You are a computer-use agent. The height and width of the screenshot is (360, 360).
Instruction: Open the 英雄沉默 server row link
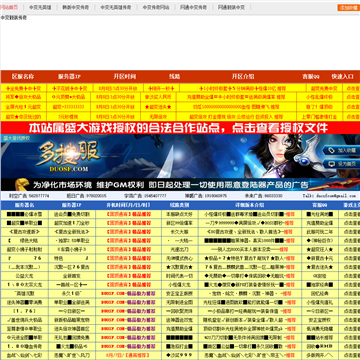[x=24, y=294]
